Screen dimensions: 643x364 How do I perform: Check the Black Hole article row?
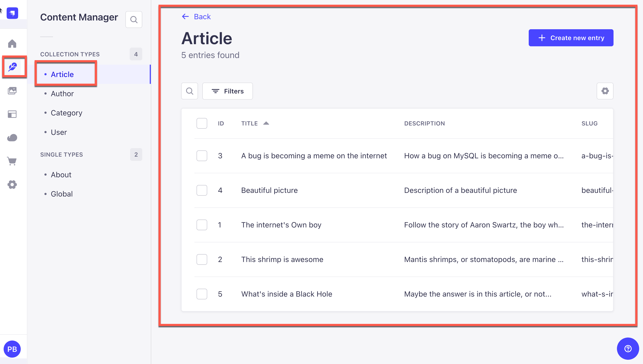tap(202, 294)
